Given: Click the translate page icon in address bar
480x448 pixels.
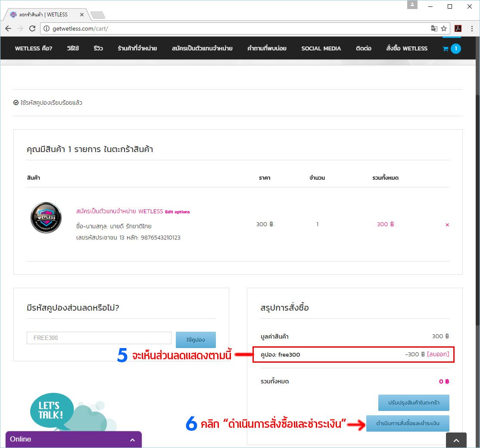Looking at the screenshot, I should coord(434,28).
